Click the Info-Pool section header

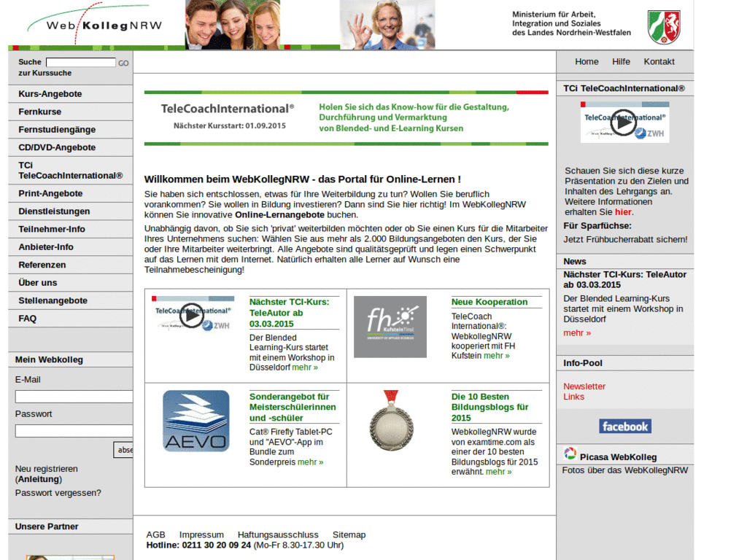tap(624, 363)
